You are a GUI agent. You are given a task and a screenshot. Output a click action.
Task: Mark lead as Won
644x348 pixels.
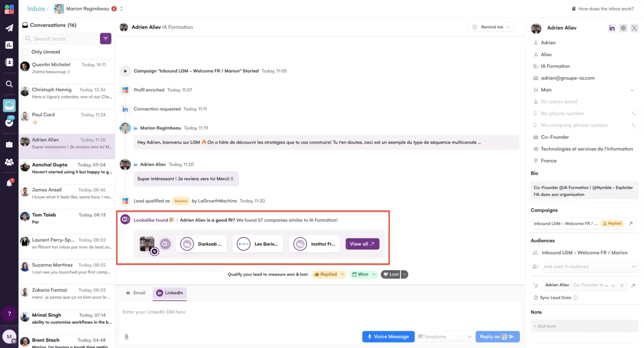361,275
